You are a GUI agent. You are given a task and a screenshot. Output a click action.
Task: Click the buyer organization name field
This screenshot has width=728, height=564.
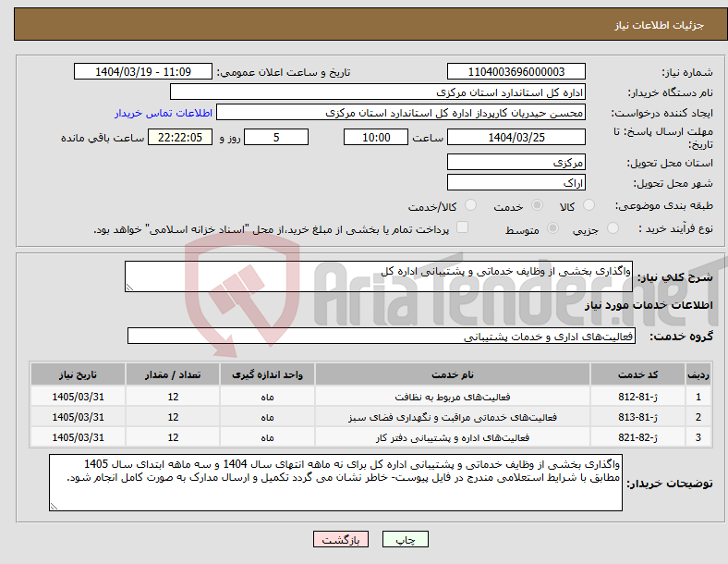click(378, 92)
